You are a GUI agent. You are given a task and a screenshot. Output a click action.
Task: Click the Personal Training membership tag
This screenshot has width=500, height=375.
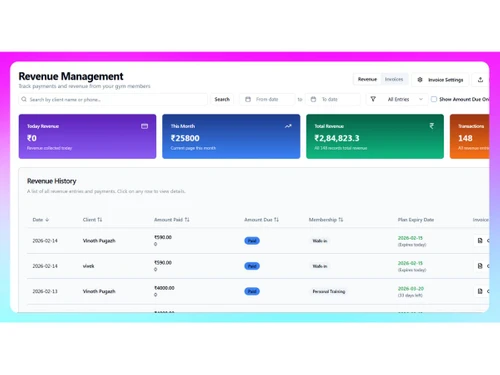(x=329, y=291)
